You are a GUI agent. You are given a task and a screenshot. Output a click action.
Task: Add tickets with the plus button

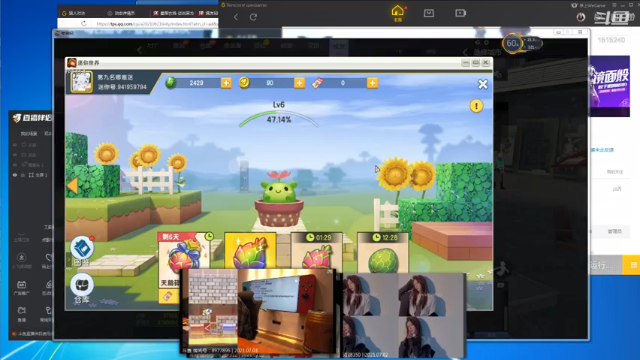click(372, 83)
